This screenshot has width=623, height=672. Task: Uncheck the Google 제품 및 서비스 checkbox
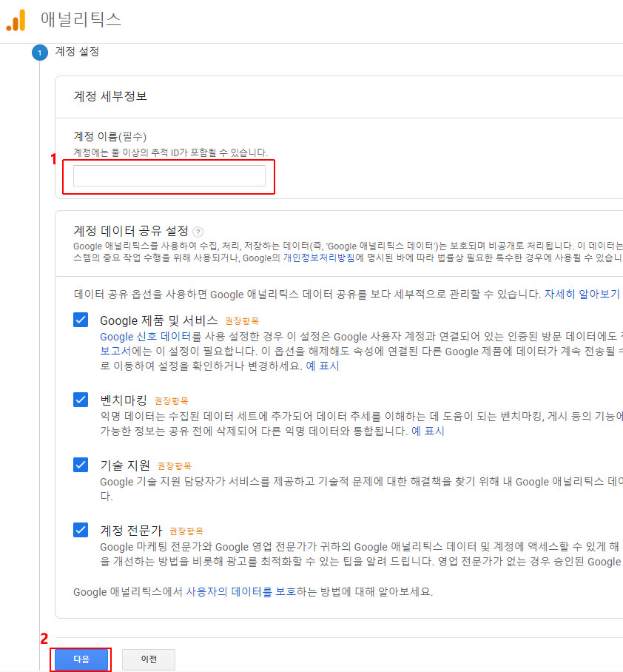(x=81, y=320)
